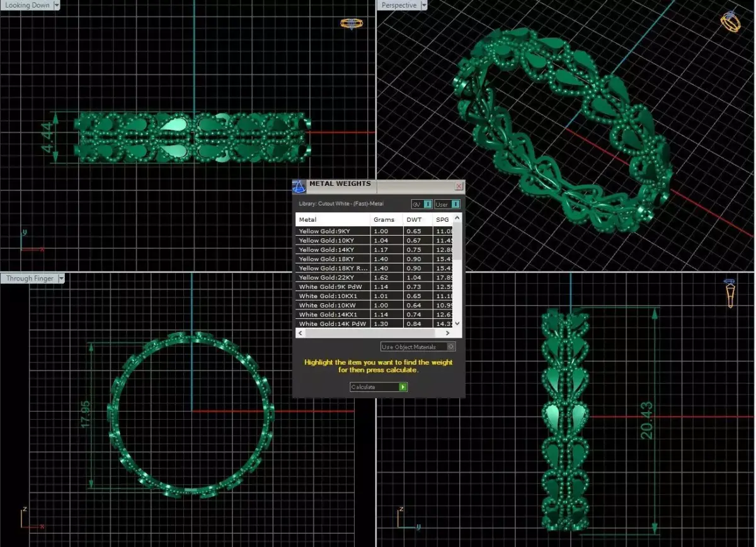Image resolution: width=756 pixels, height=547 pixels.
Task: Select the White Gold:10KW row
Action: point(374,305)
